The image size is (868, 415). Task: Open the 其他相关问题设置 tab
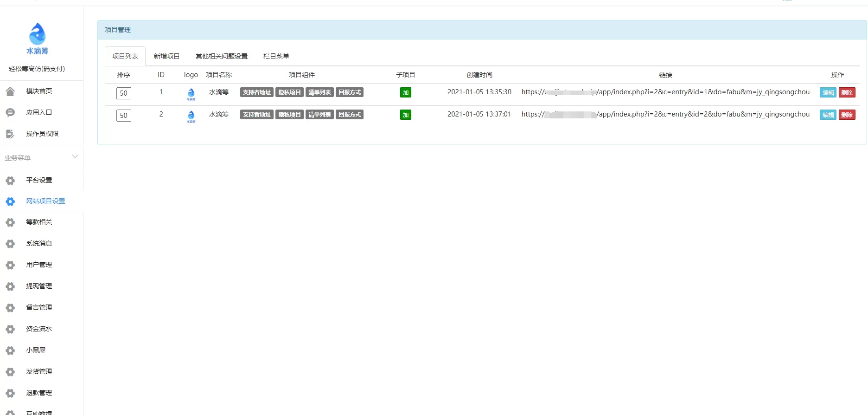coord(221,56)
